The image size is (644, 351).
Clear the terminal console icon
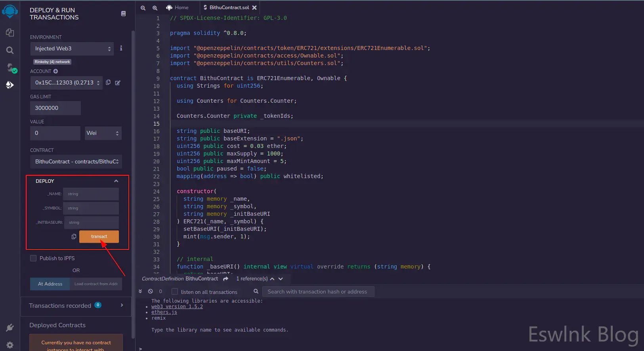(x=151, y=292)
